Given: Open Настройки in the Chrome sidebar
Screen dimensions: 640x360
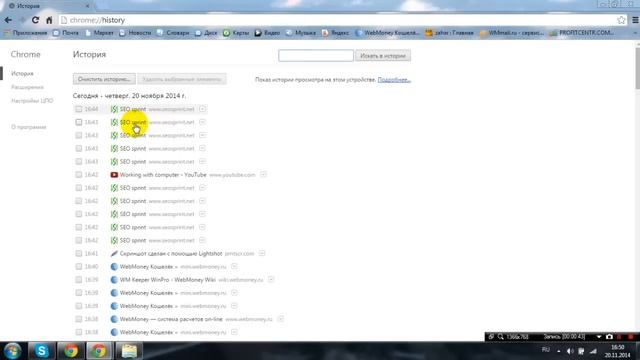Looking at the screenshot, I should [32, 101].
